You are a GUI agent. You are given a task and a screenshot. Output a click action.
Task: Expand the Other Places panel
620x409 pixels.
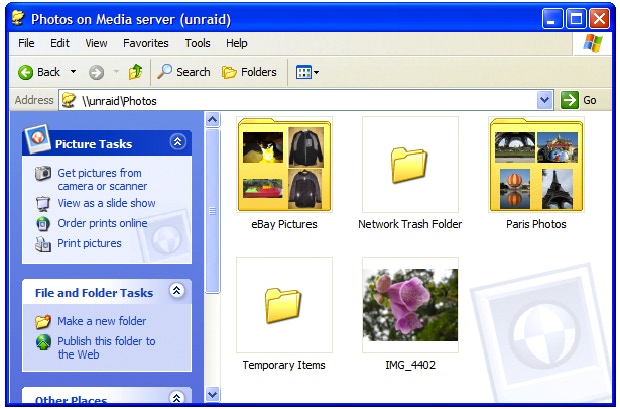point(177,399)
